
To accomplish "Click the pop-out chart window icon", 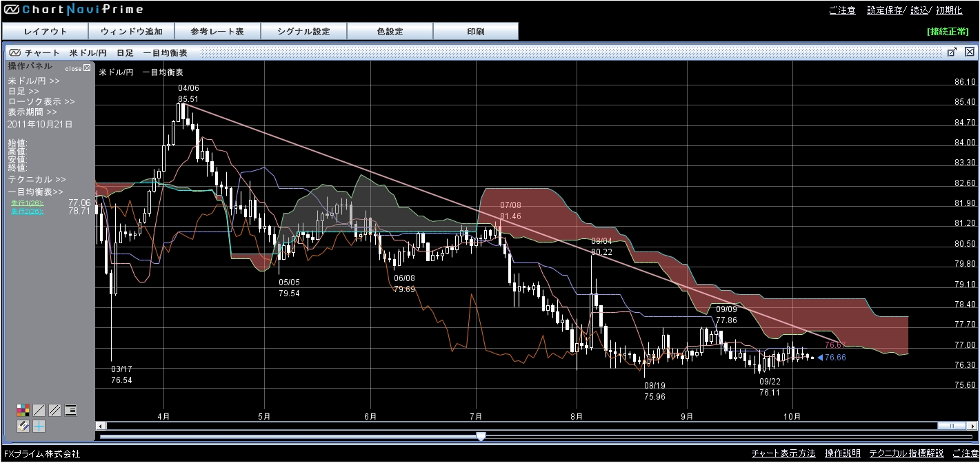I will coord(951,52).
